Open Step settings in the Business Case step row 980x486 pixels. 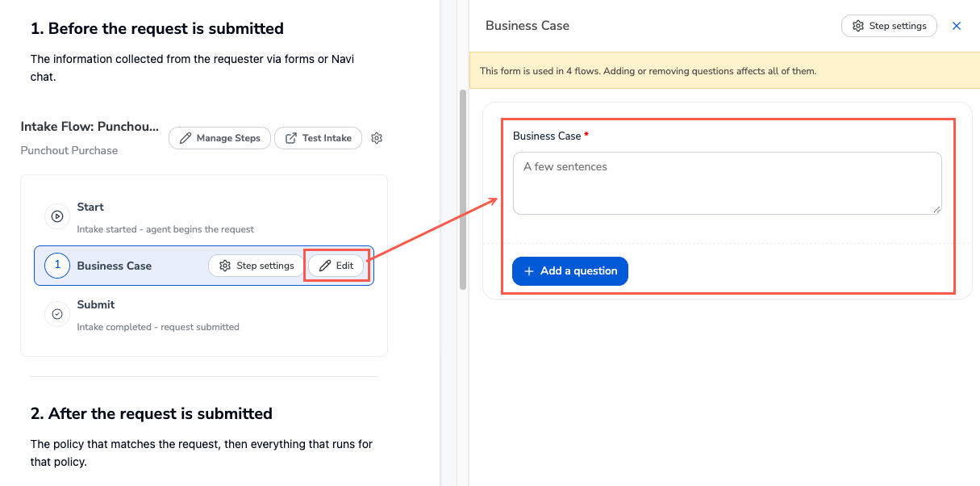pyautogui.click(x=256, y=266)
